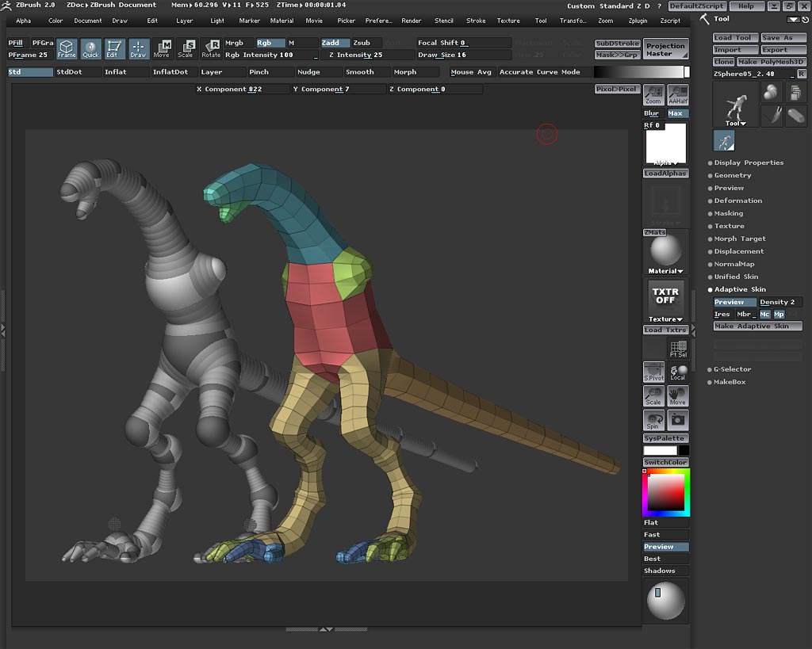Select the stacked cubes tool thumbnail
The width and height of the screenshot is (812, 649).
point(795,93)
